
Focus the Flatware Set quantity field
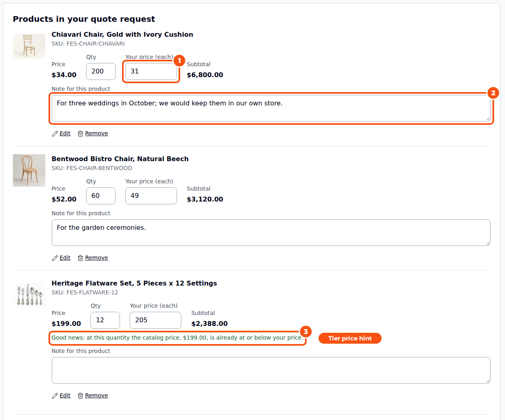[105, 320]
